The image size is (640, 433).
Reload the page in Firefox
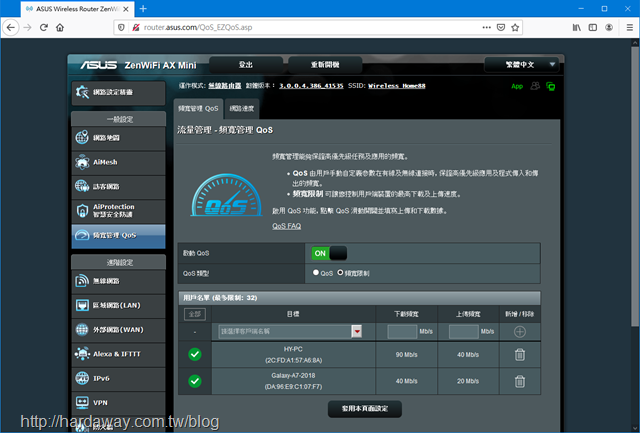coord(44,27)
